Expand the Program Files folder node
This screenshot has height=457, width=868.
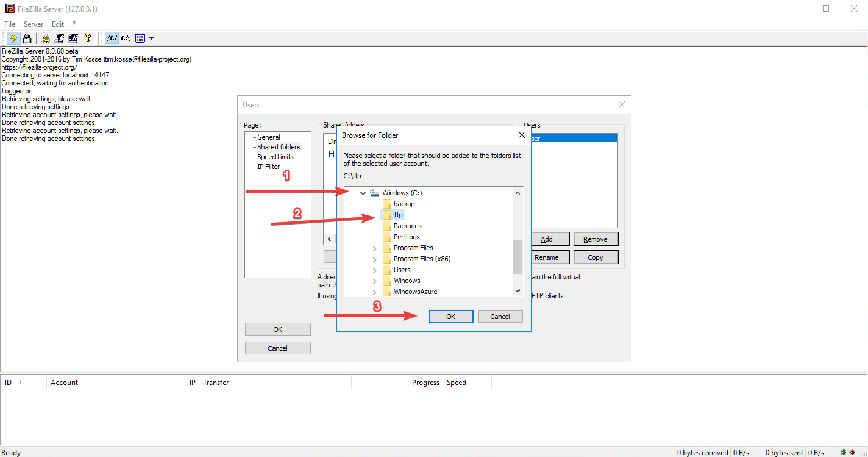coord(374,248)
